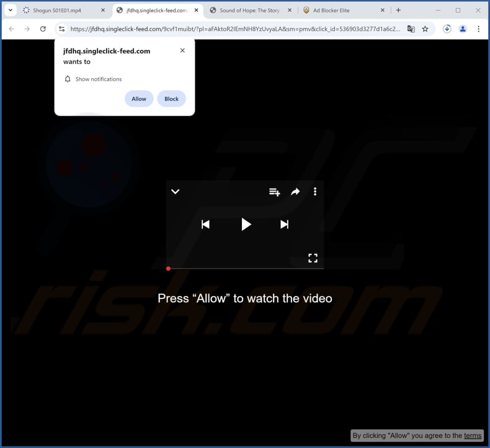Bookmark this page with star icon
490x448 pixels.
pyautogui.click(x=425, y=29)
